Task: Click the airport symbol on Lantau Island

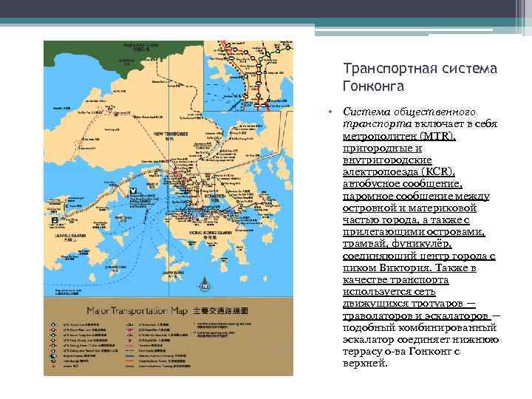Action: tap(55, 220)
